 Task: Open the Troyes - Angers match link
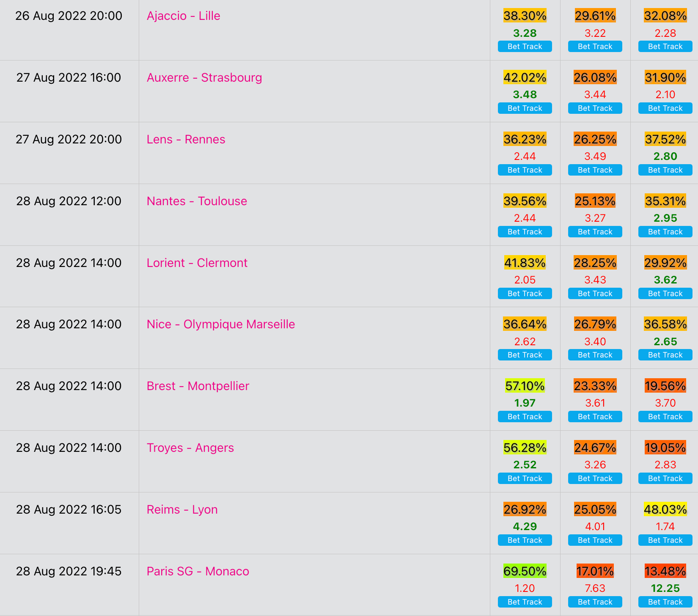(190, 448)
